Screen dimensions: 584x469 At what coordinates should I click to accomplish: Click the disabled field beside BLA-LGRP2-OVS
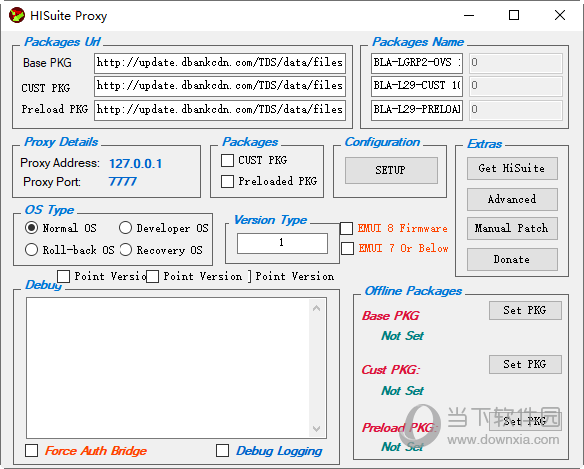[x=515, y=63]
